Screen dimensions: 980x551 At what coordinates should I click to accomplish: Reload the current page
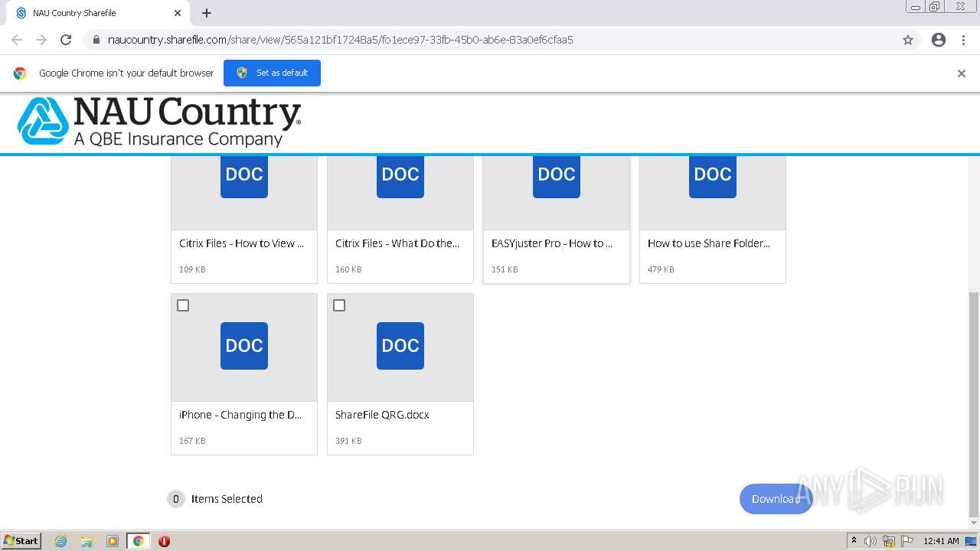pyautogui.click(x=66, y=40)
